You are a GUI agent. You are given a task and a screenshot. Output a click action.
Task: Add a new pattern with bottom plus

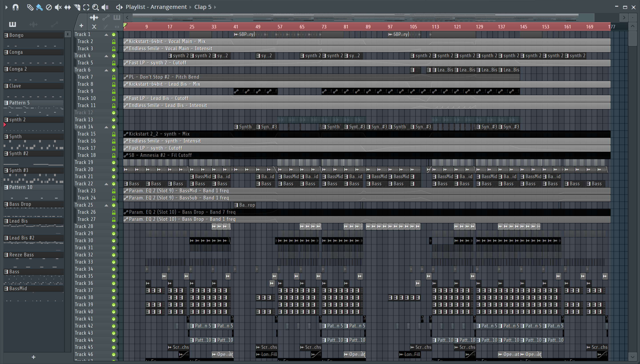pos(34,357)
